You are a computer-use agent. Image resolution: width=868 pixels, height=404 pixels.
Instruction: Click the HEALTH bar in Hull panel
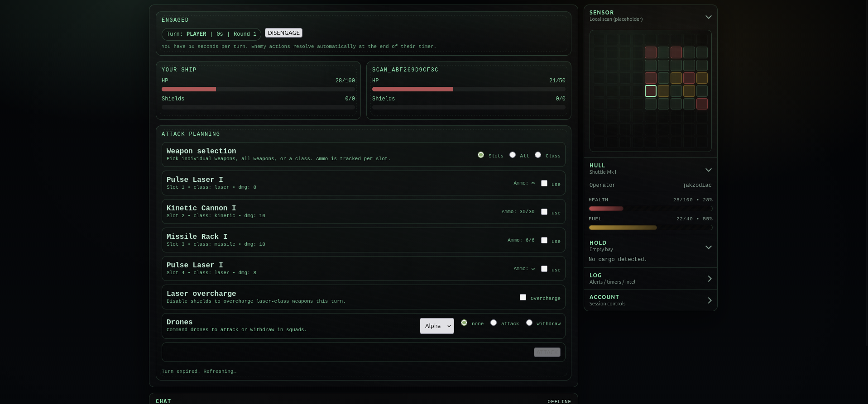coord(651,209)
